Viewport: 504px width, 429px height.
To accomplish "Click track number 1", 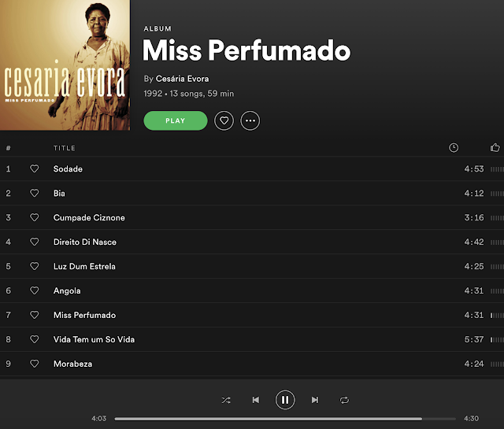I will 8,169.
